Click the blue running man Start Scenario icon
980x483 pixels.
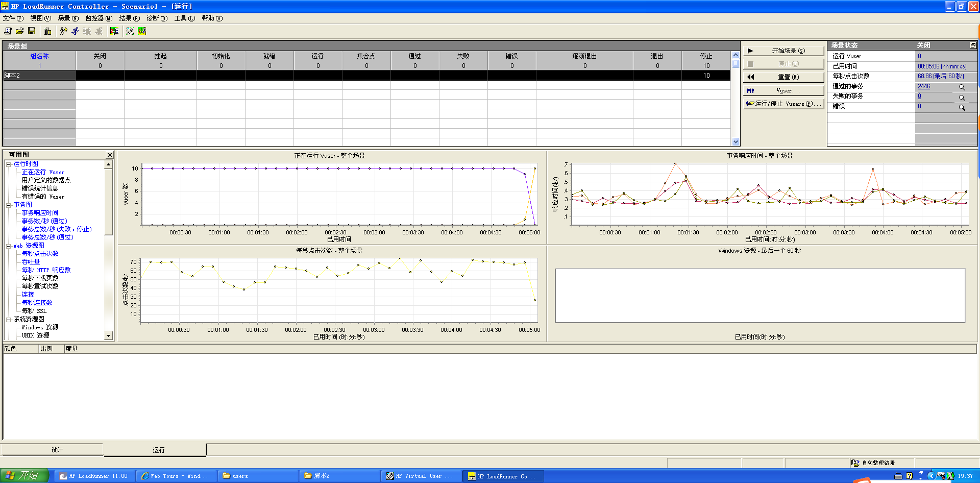point(75,31)
